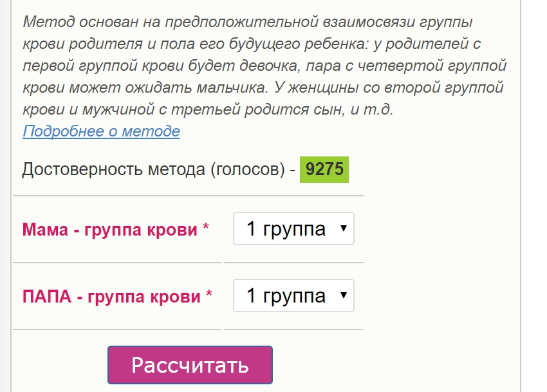Viewport: 547px width, 392px height.
Task: Click the word 'ПАПА' in the pink label
Action: (47, 297)
